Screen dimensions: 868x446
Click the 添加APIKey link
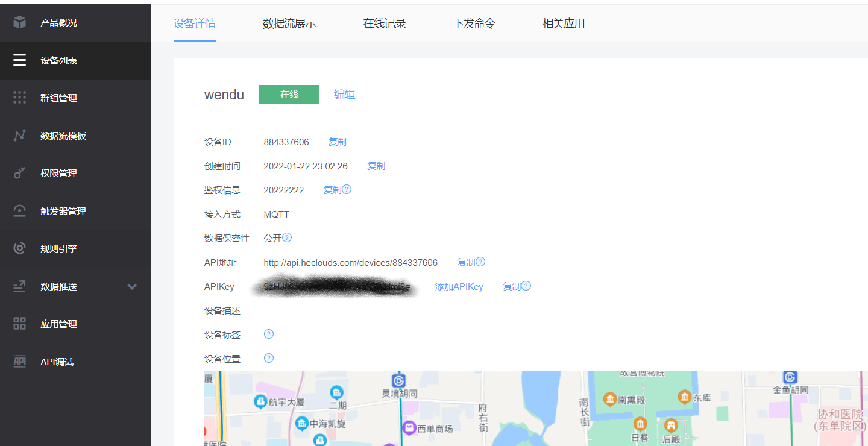pos(459,286)
